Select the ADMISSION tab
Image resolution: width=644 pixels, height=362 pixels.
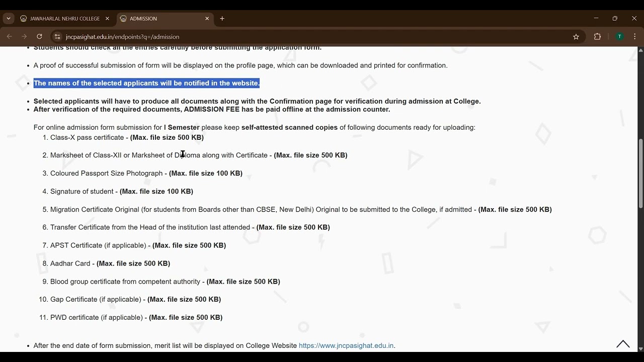[x=165, y=19]
